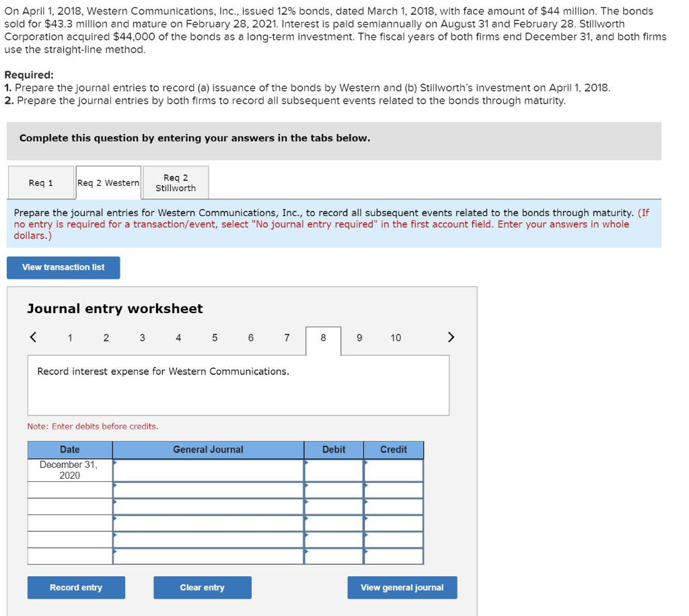Open journal entry worksheet 6

(251, 338)
